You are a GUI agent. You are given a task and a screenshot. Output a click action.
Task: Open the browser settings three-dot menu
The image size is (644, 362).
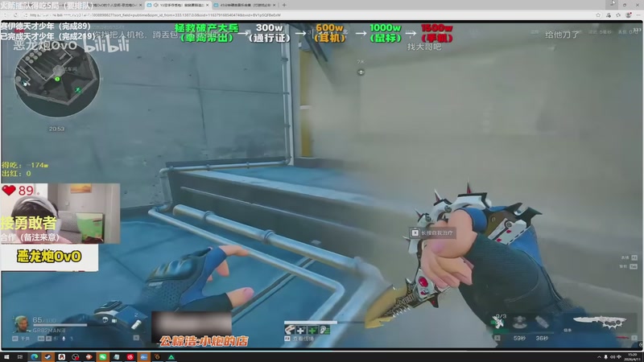638,15
